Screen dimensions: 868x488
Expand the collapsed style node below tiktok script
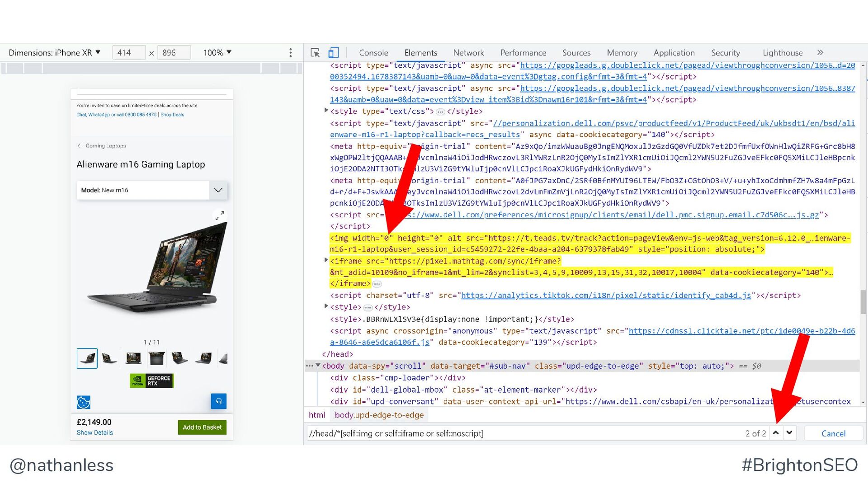326,306
